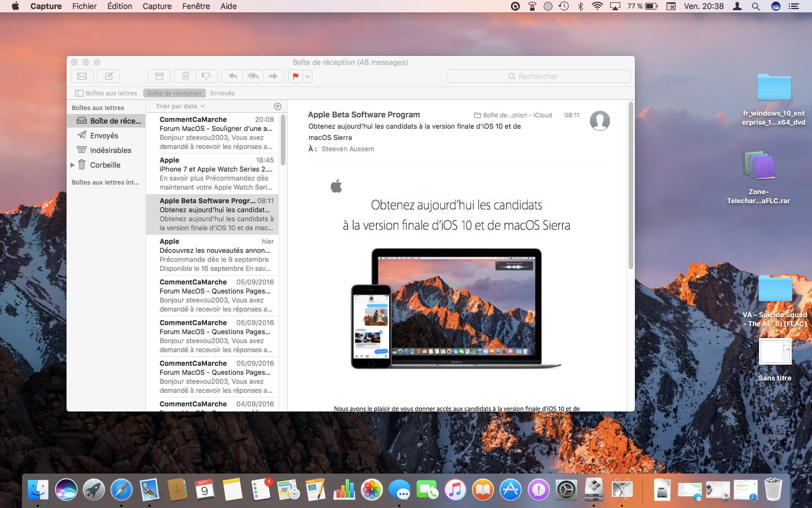Open the Apple menu in menu bar

[x=15, y=6]
